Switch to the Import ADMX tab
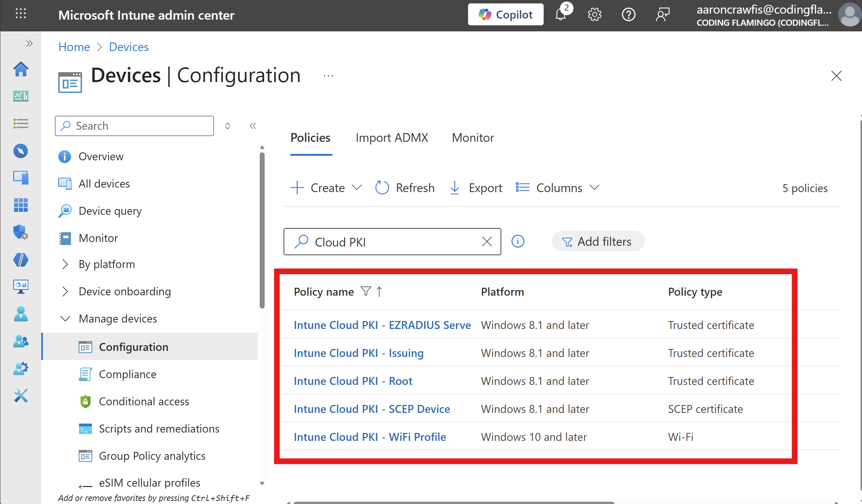Viewport: 862px width, 504px height. (x=392, y=138)
